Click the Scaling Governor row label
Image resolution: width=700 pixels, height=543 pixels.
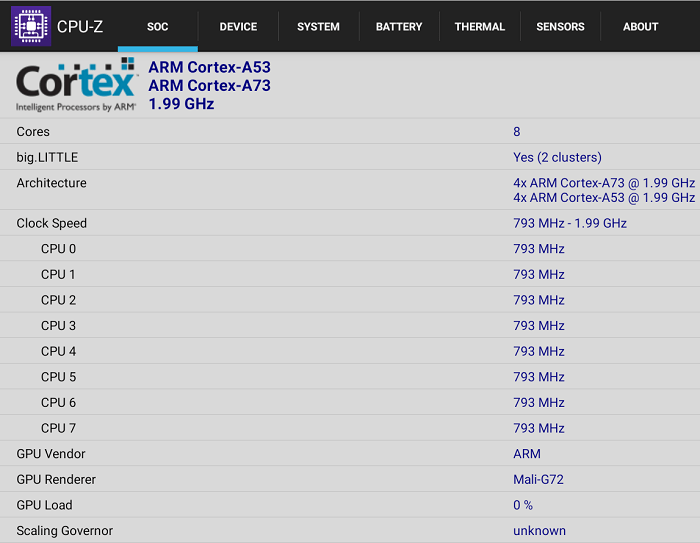click(65, 530)
